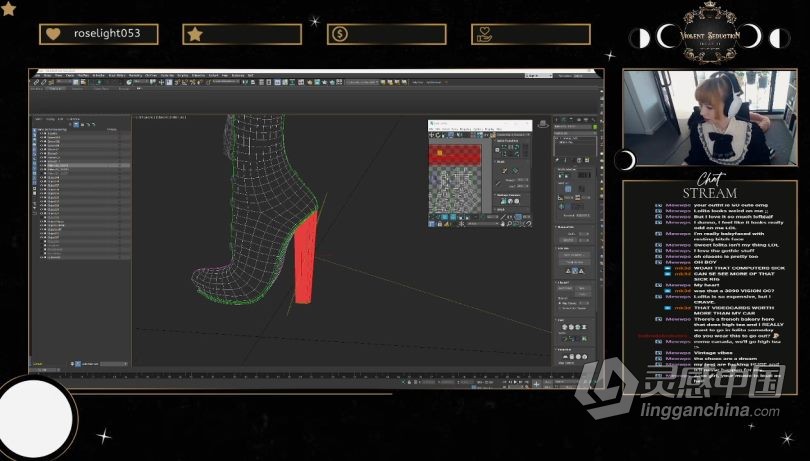Click the Open UV Editor button
This screenshot has width=810, height=461.
(573, 255)
